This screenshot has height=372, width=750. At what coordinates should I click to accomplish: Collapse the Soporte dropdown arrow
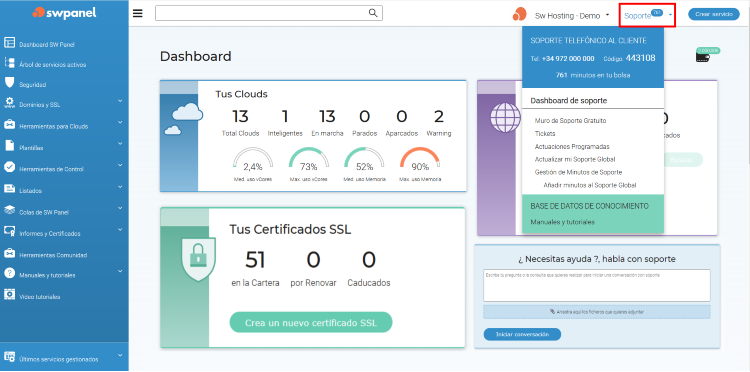671,15
